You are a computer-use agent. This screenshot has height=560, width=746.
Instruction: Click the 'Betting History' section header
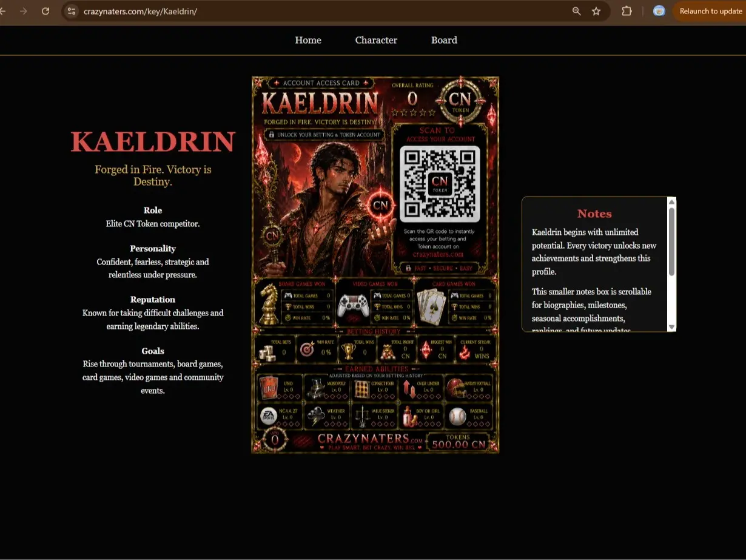point(374,332)
